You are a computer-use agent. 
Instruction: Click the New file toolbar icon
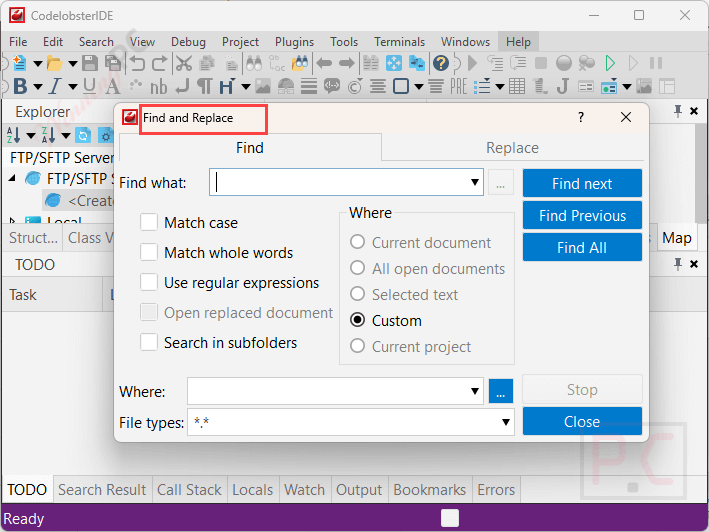[x=19, y=63]
